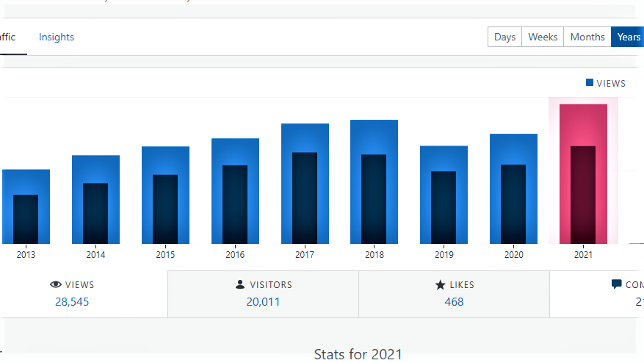Select the Years view button
Viewport: 644px width, 363px height.
pyautogui.click(x=628, y=37)
